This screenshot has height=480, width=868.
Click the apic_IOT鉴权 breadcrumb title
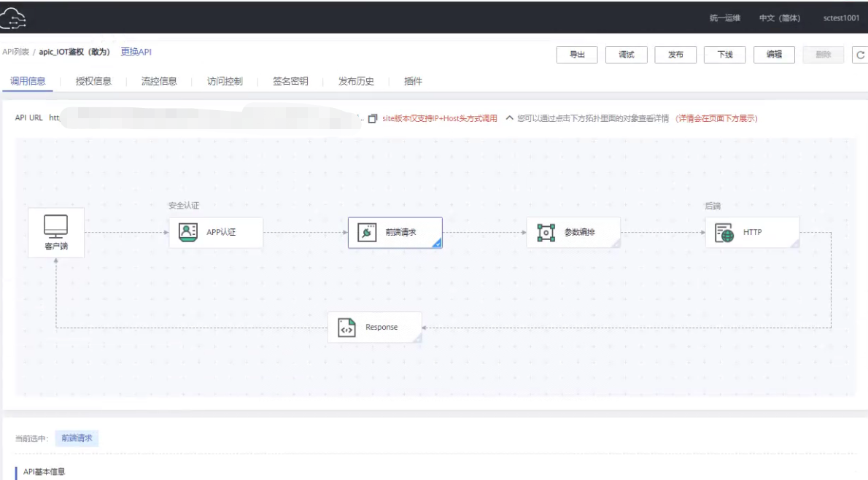coord(74,52)
